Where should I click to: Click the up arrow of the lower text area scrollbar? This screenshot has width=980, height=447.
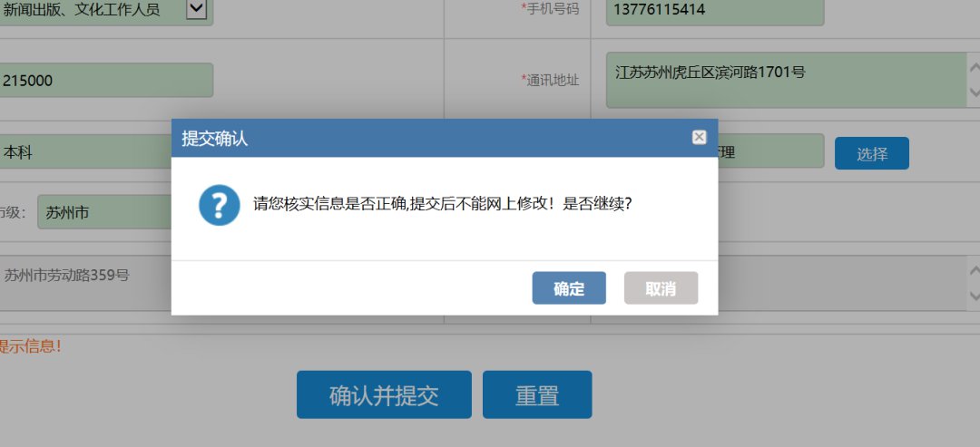(x=974, y=270)
